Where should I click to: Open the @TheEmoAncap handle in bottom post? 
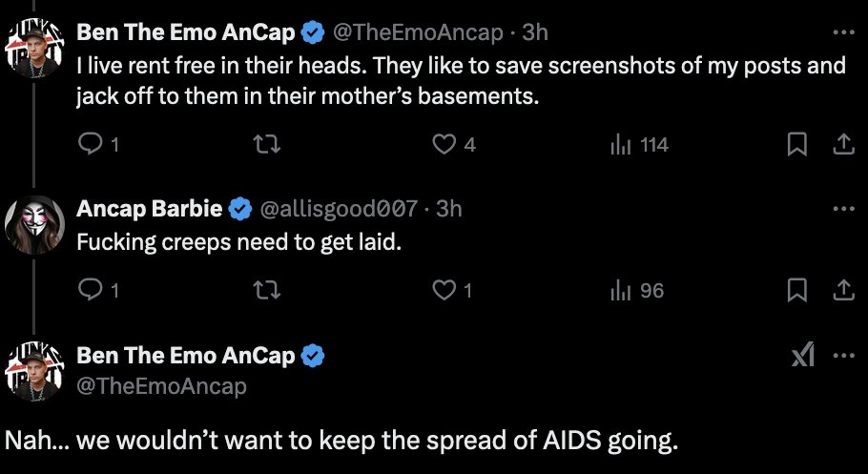click(161, 385)
